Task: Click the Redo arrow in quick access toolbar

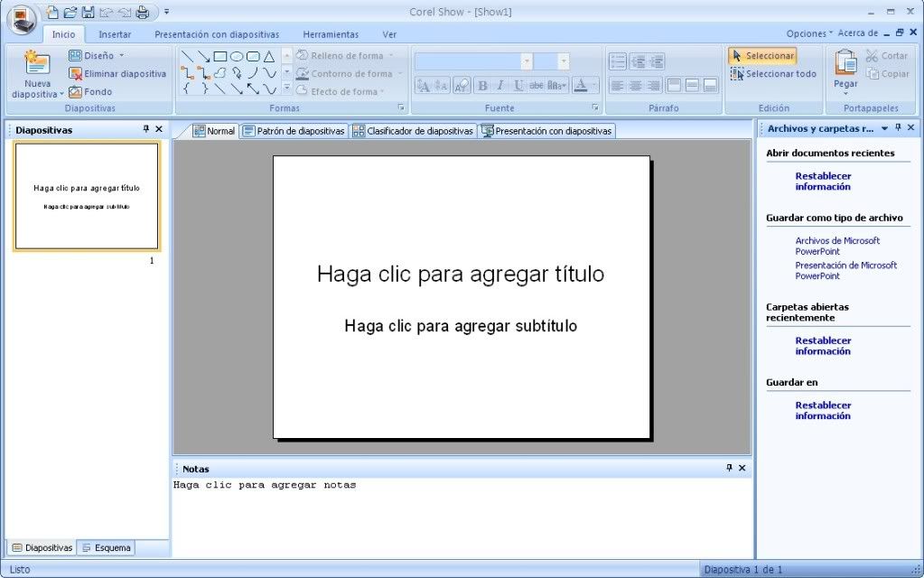Action: [125, 12]
